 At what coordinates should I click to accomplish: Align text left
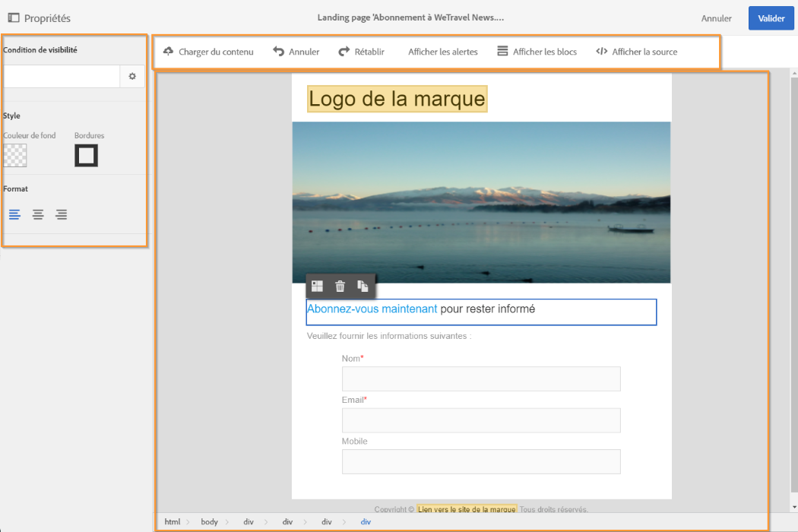[x=14, y=214]
